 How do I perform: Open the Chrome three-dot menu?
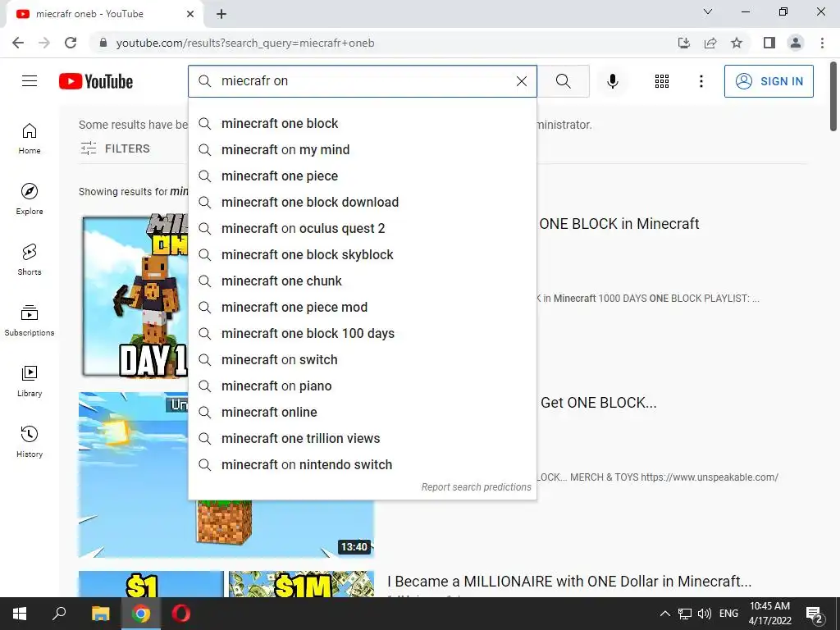point(822,43)
